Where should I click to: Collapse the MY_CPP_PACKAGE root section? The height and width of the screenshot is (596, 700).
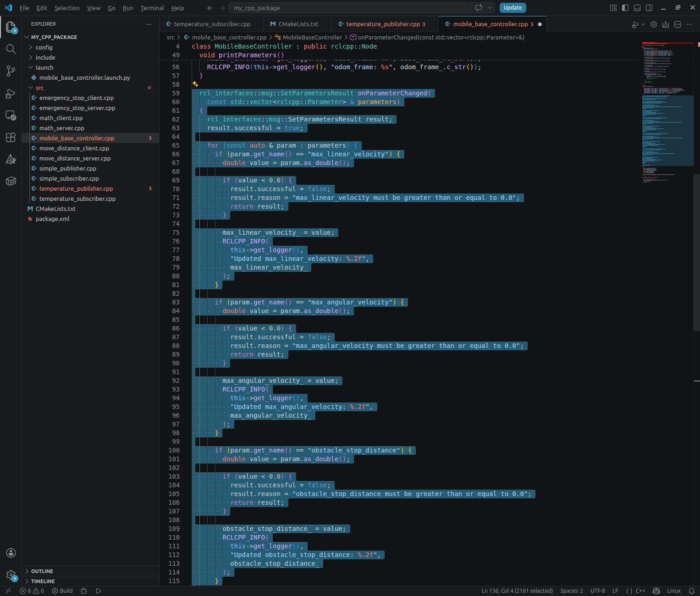coord(90,37)
